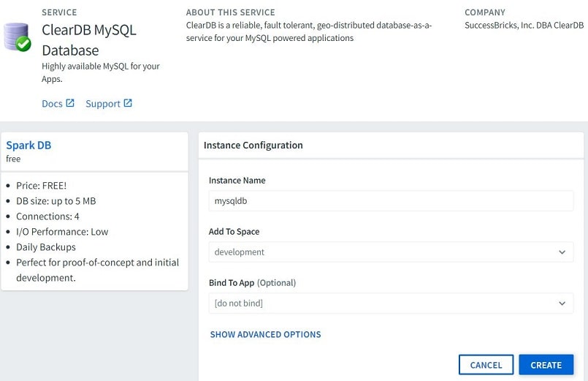Screen dimensions: 588x381
Task: Open the Add To Space dropdown
Action: click(x=391, y=252)
